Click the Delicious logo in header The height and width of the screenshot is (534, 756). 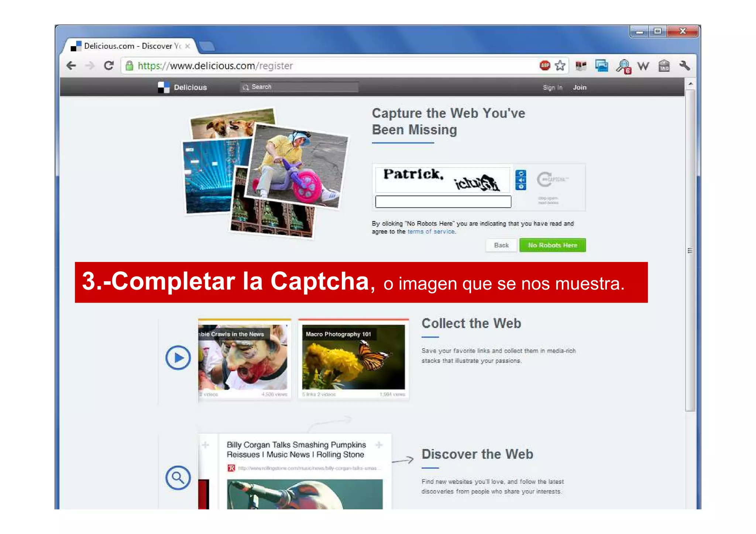(164, 87)
